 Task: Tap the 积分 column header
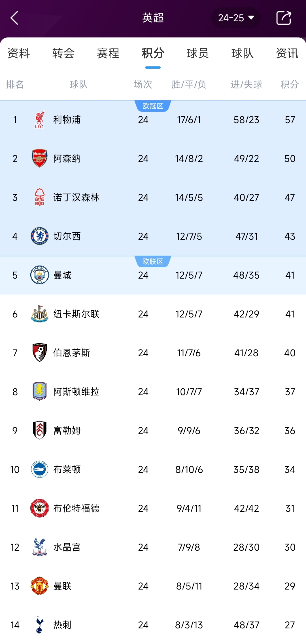[290, 85]
